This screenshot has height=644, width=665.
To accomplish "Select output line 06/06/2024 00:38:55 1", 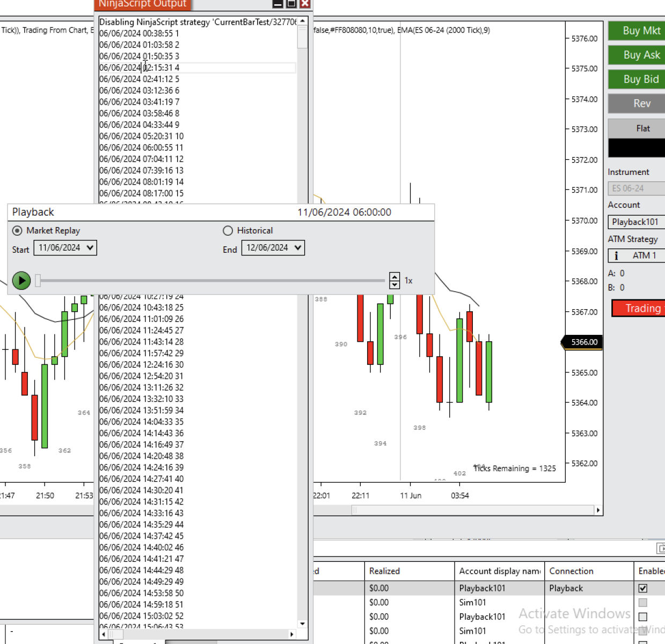I will [x=139, y=33].
